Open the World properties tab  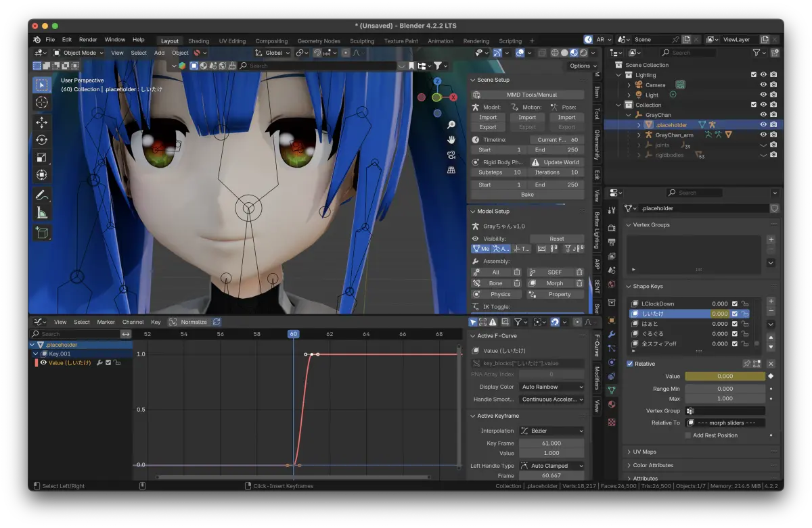612,285
